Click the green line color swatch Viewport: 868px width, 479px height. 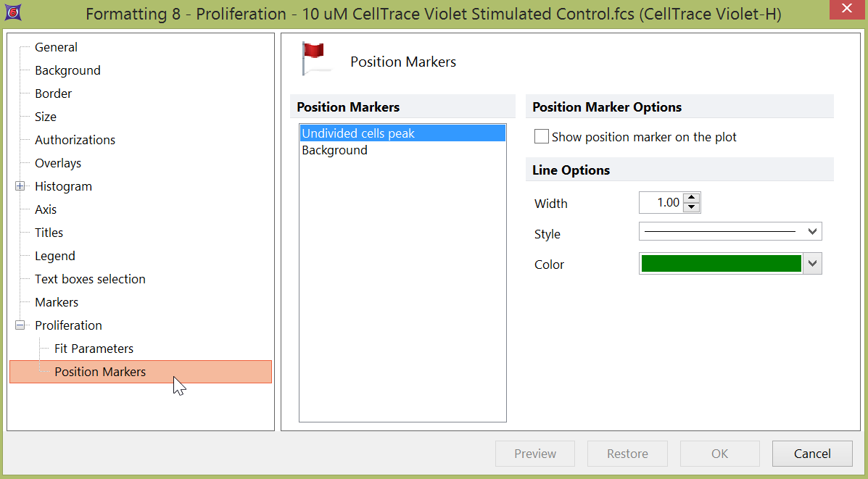click(721, 264)
